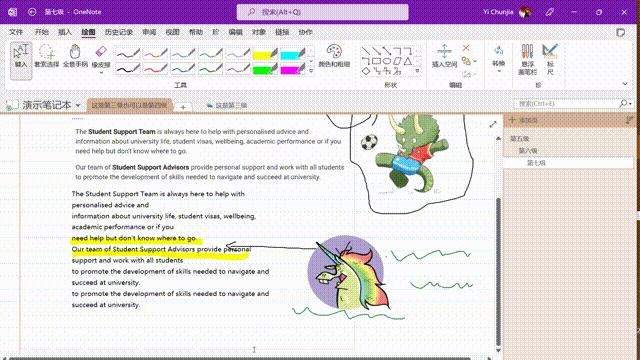
Task: Choose the thick black bottom-row pen
Action: coord(128,69)
